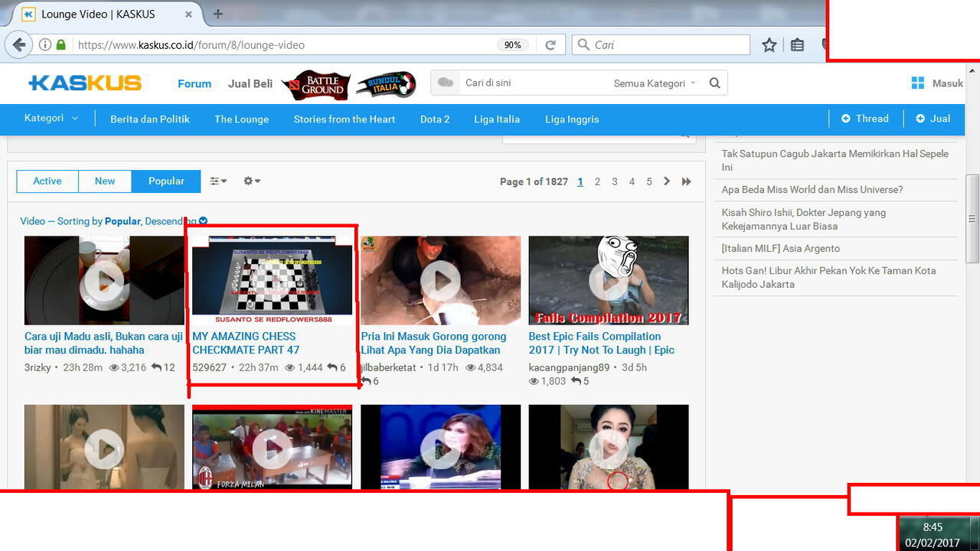Open the filter sliders dropdown icon
980x551 pixels.
click(x=218, y=181)
